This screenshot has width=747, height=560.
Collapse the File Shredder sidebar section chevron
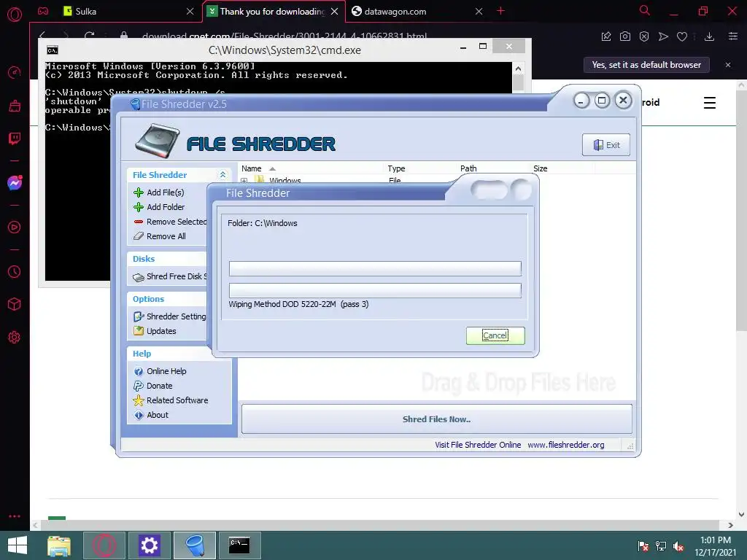[x=222, y=175]
